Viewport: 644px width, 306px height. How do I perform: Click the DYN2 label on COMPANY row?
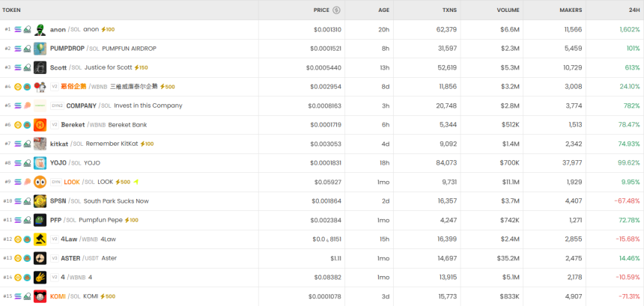coord(57,105)
